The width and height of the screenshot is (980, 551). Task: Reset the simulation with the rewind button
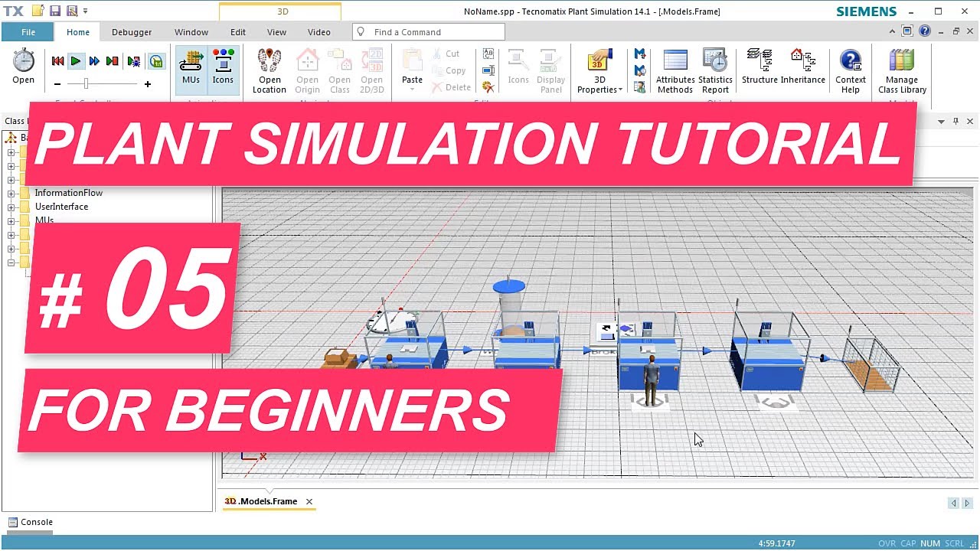click(57, 61)
